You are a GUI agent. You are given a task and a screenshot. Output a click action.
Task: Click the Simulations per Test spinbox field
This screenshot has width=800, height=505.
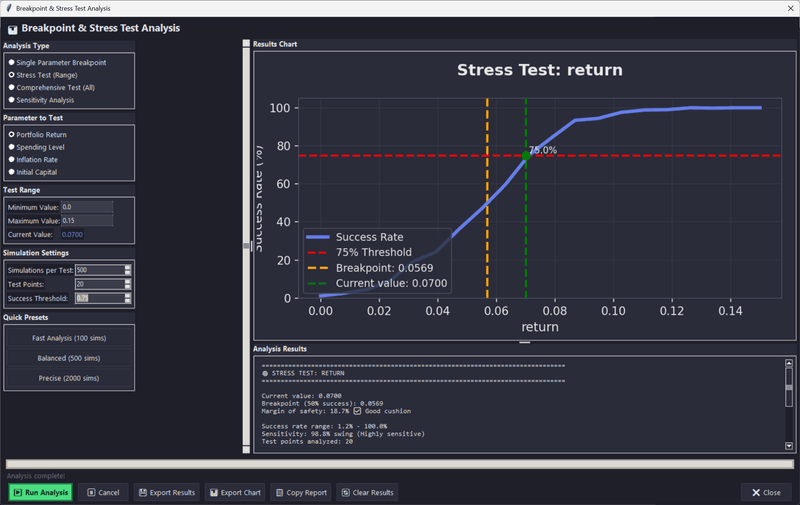(100, 270)
